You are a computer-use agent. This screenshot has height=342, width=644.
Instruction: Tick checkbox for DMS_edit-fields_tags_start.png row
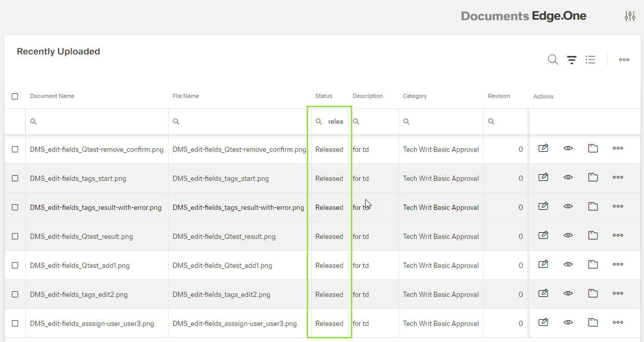[x=15, y=178]
